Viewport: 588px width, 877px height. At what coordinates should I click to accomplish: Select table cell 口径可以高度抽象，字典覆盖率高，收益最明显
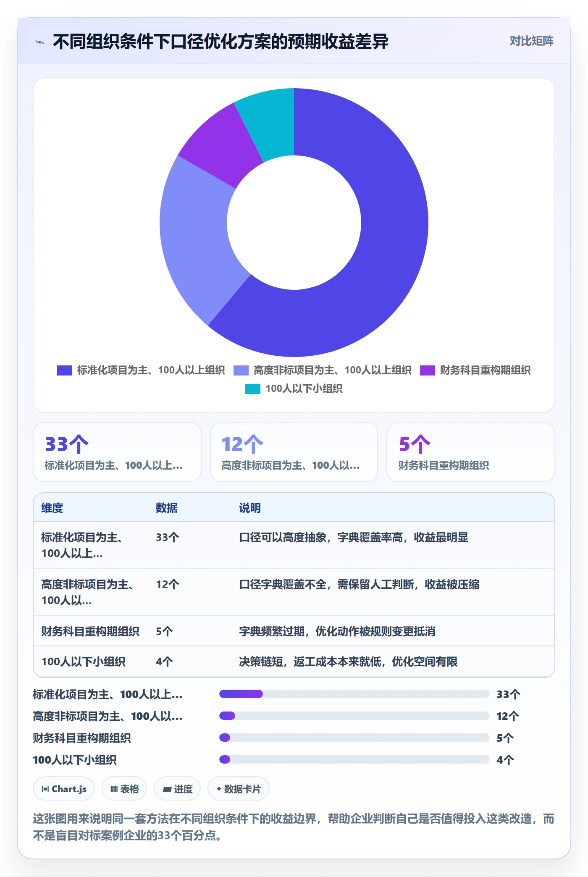(354, 537)
